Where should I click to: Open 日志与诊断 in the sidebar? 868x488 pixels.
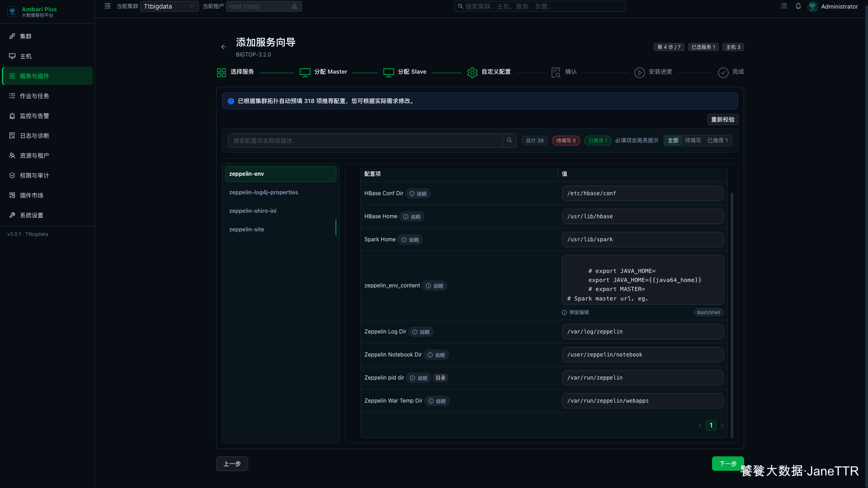pyautogui.click(x=47, y=136)
